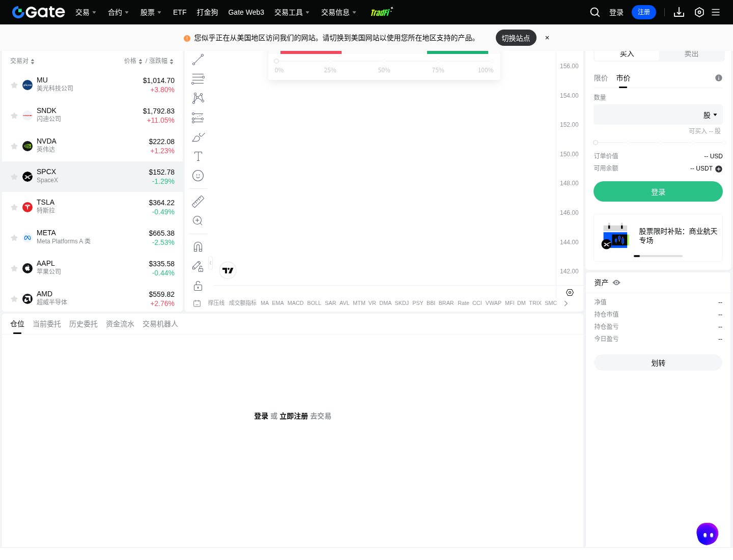Open the 商业航天专场 promotion banner

658,238
